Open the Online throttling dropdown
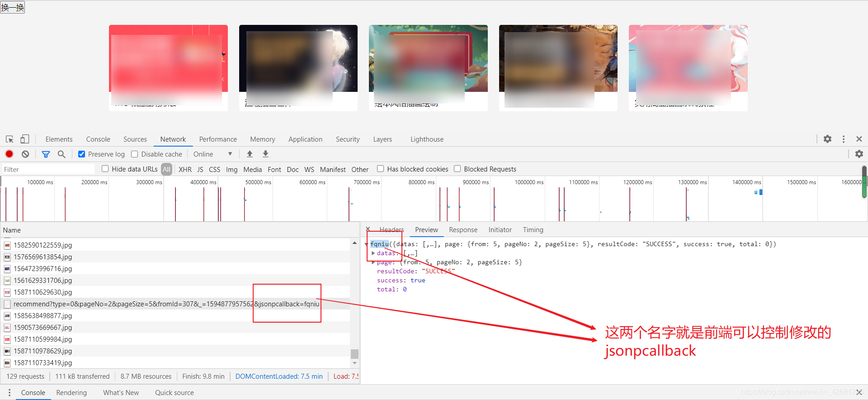 (x=212, y=154)
